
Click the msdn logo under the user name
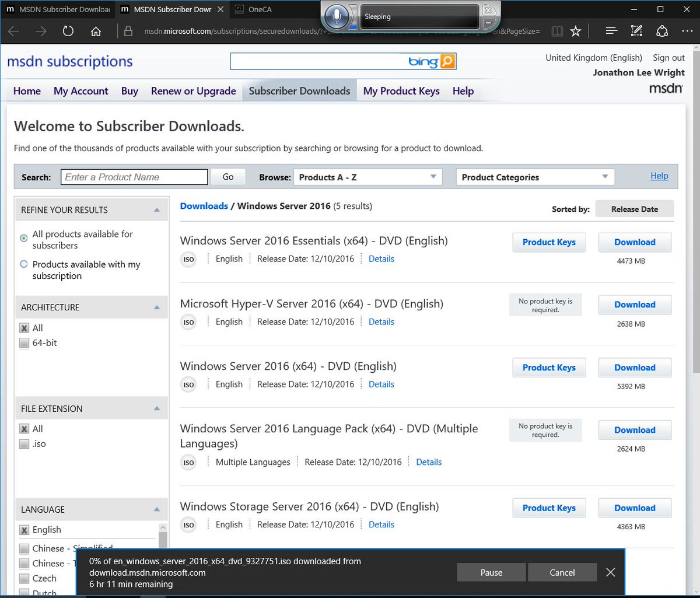click(x=666, y=88)
